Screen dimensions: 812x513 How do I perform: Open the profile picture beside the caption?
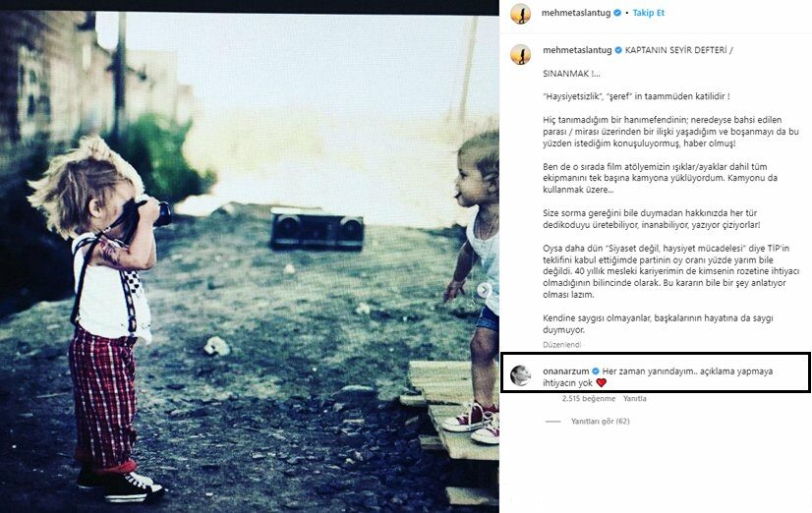click(520, 54)
